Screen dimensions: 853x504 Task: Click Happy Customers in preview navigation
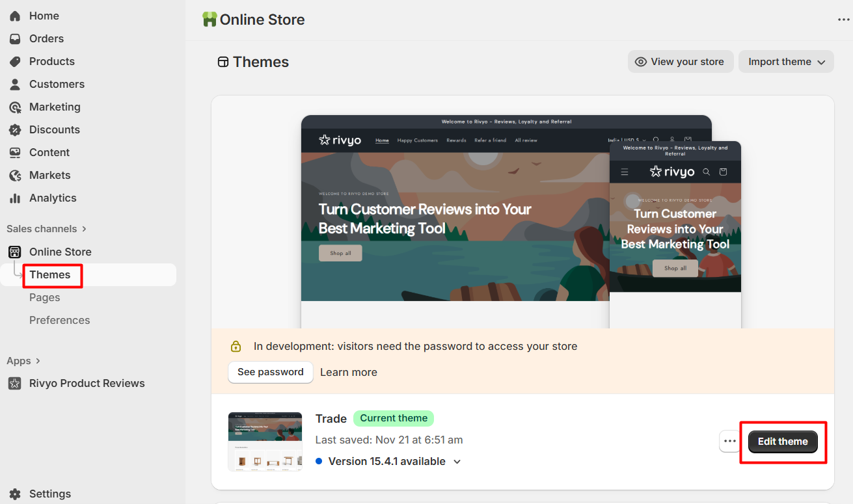(x=418, y=140)
